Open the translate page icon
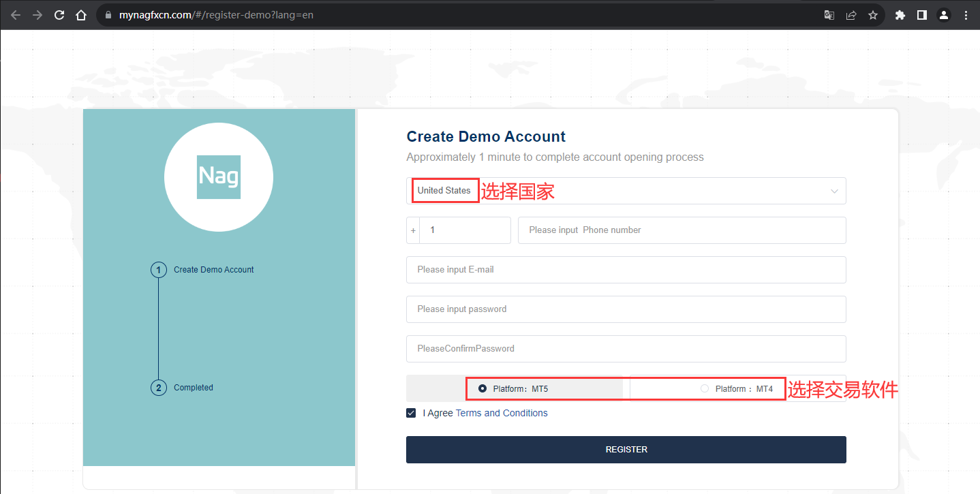980x494 pixels. (x=829, y=15)
